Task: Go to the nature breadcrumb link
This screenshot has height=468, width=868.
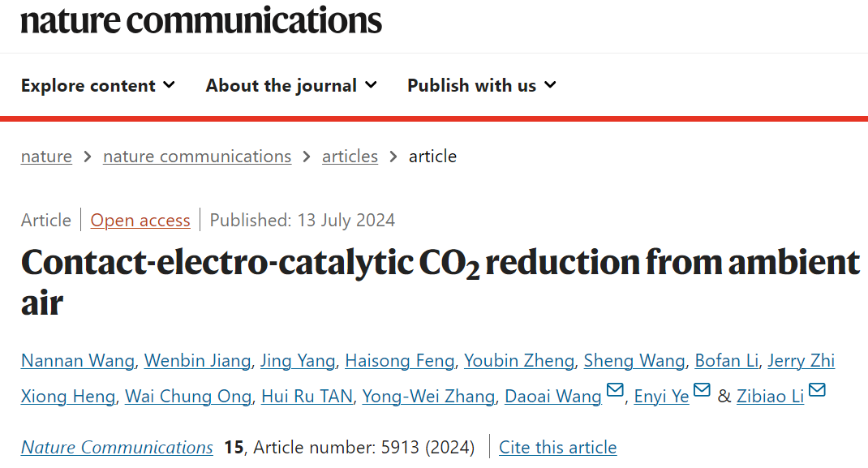Action: 46,157
